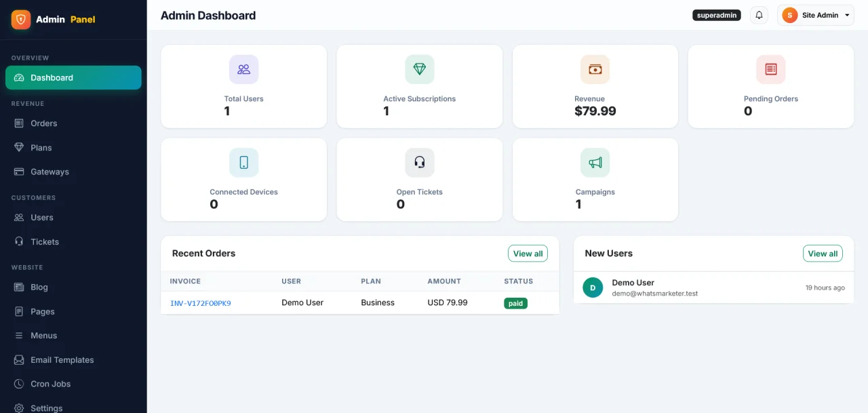
Task: Click the Site Admin avatar circle
Action: [x=790, y=15]
